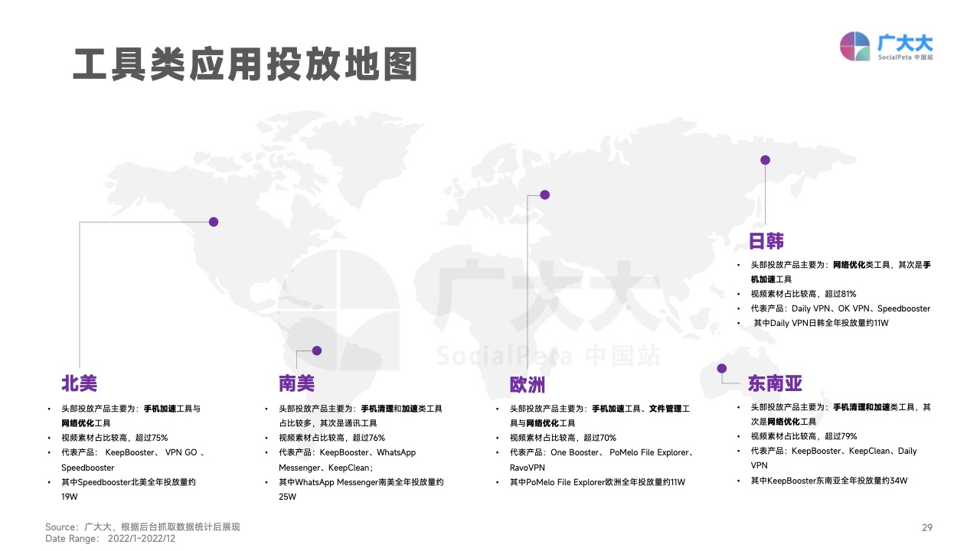Click the 南美 region heading
The width and height of the screenshot is (980, 551).
(297, 383)
